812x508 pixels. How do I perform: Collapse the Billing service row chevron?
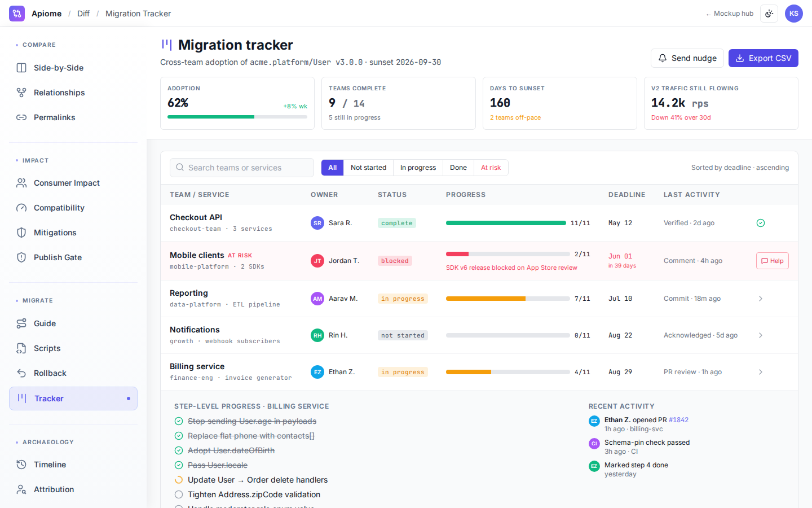[761, 372]
